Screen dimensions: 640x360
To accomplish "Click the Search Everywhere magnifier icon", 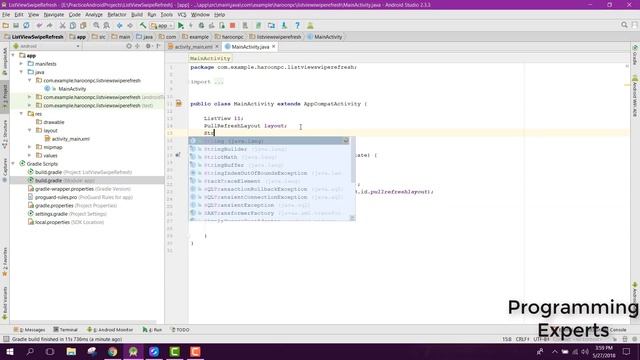I will pos(624,25).
